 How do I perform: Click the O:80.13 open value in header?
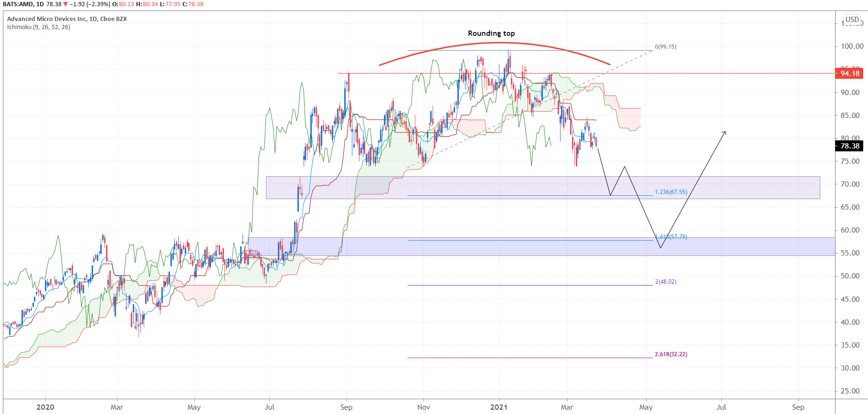(x=123, y=4)
